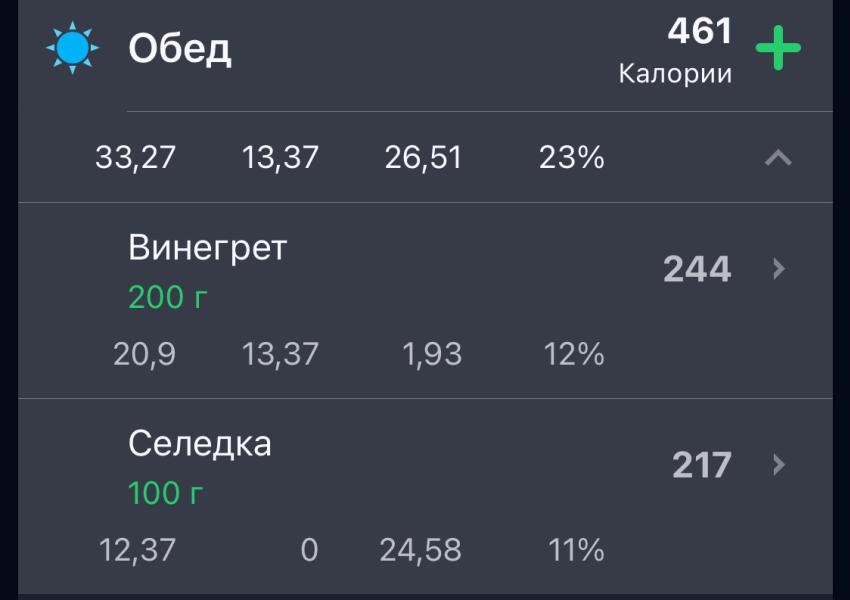Image resolution: width=850 pixels, height=600 pixels.
Task: Collapse the Обед meal details chevron
Action: click(778, 158)
